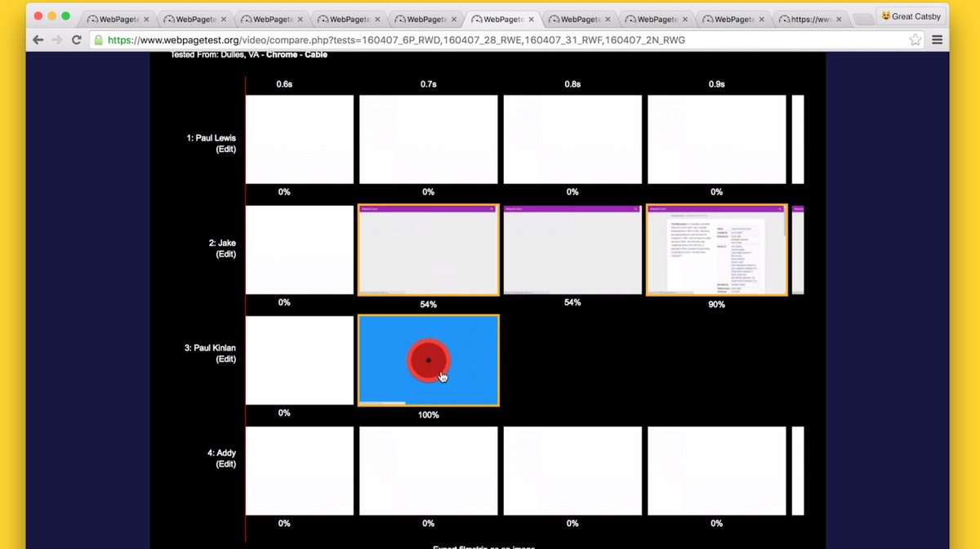Open Paul Kinlan's 0.6s blank frame
980x549 pixels.
pyautogui.click(x=300, y=360)
